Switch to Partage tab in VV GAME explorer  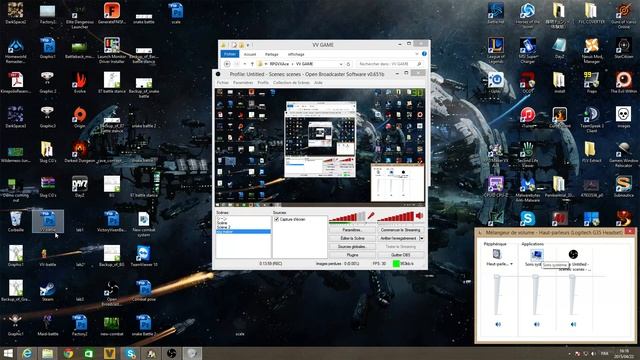(x=271, y=54)
